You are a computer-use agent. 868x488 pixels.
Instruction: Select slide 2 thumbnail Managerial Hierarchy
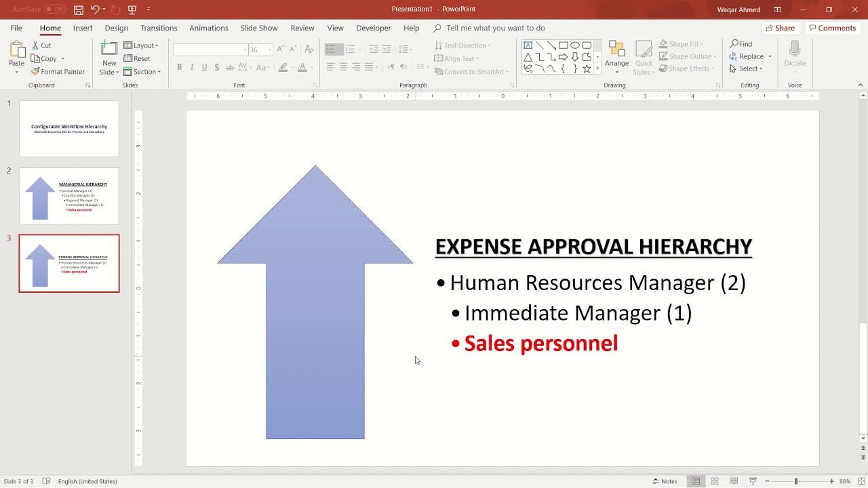pos(69,196)
